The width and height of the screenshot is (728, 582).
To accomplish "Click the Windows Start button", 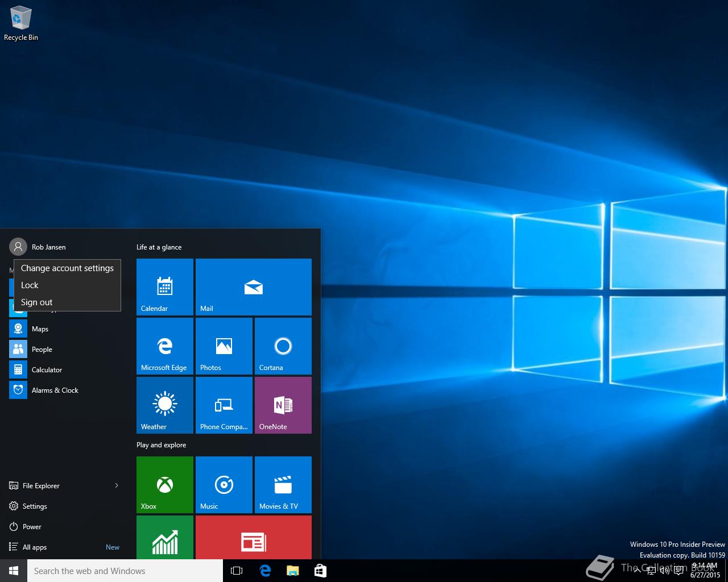I will [14, 571].
